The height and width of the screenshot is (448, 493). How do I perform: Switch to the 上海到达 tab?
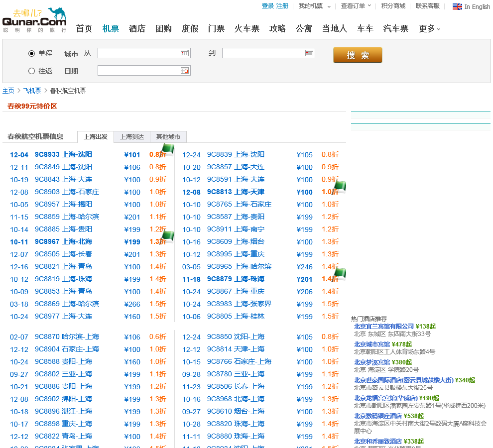point(132,137)
